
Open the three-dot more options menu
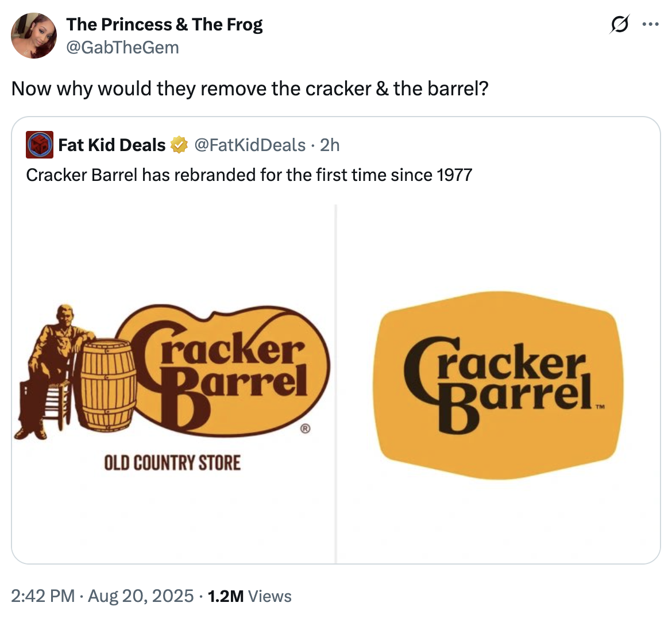[x=650, y=25]
